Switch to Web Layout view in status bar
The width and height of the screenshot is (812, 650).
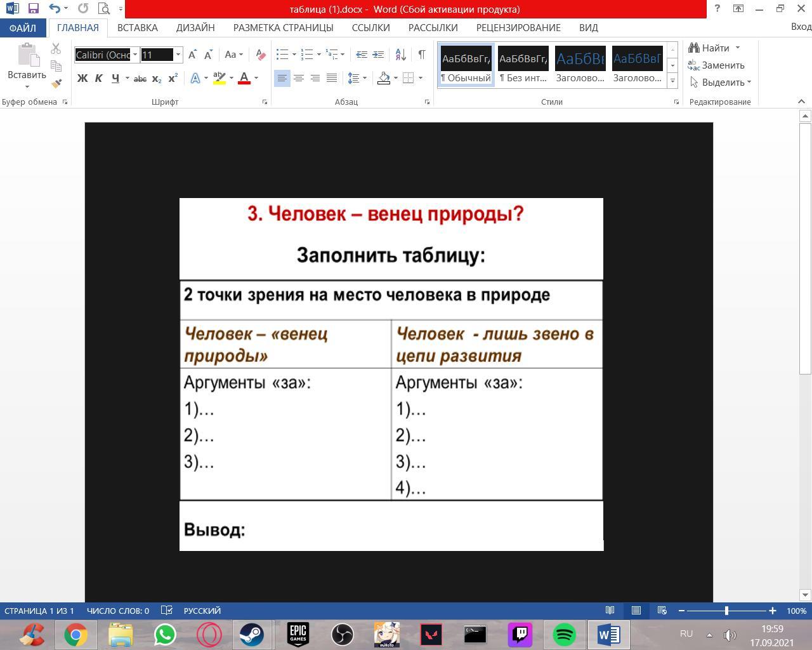coord(662,611)
